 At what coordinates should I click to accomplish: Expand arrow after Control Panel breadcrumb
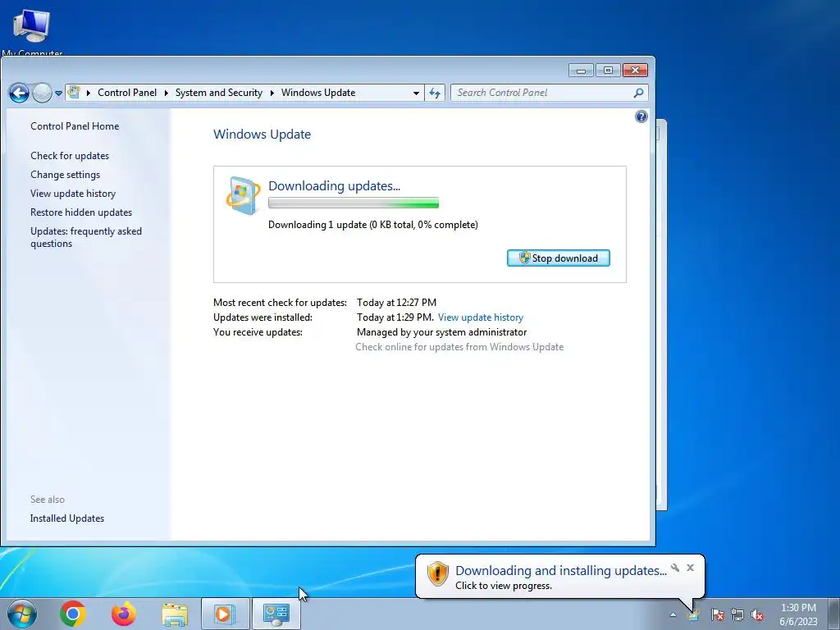click(166, 93)
